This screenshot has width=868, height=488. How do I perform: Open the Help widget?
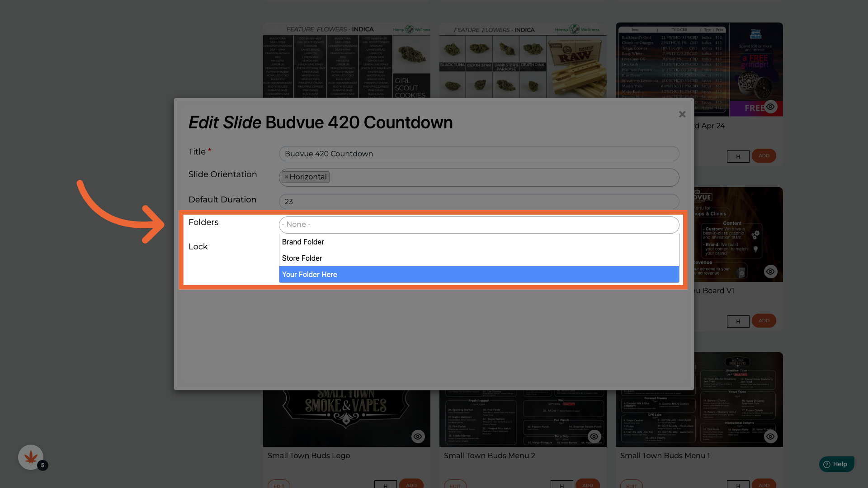coord(836,464)
